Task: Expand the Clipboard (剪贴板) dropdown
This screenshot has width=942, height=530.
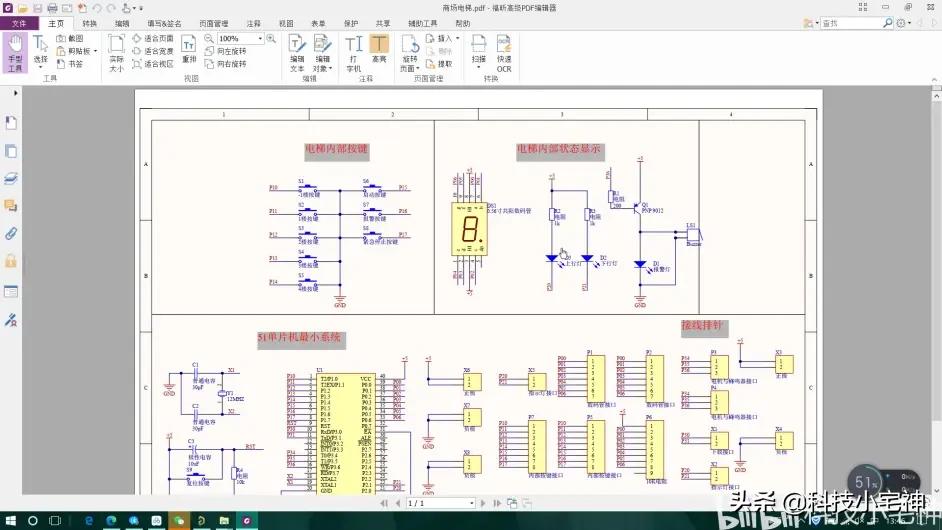Action: (96, 51)
